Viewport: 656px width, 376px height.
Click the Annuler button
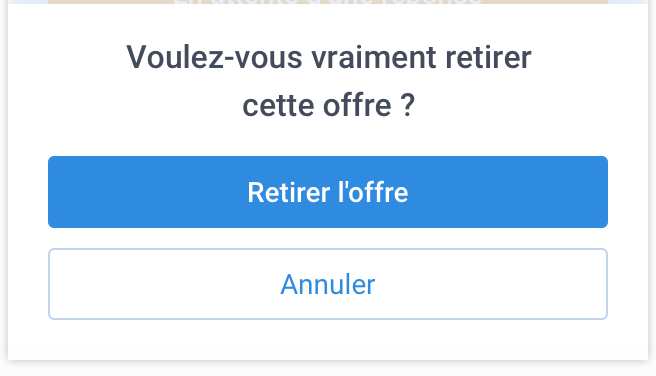click(x=328, y=284)
